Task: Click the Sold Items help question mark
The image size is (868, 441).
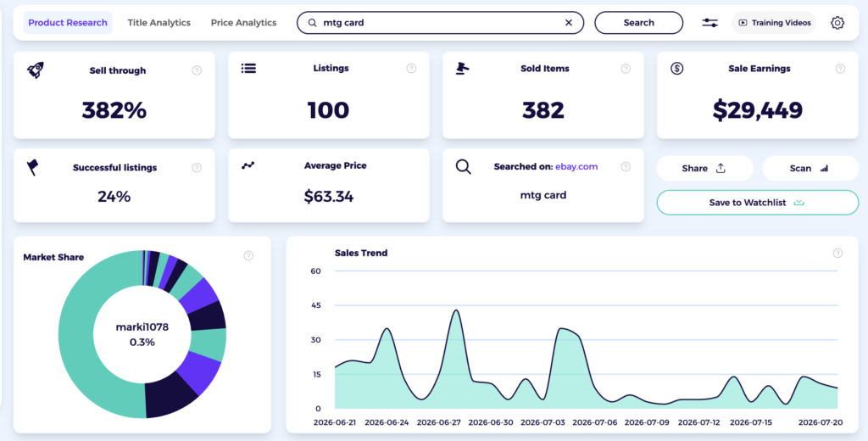Action: [626, 69]
